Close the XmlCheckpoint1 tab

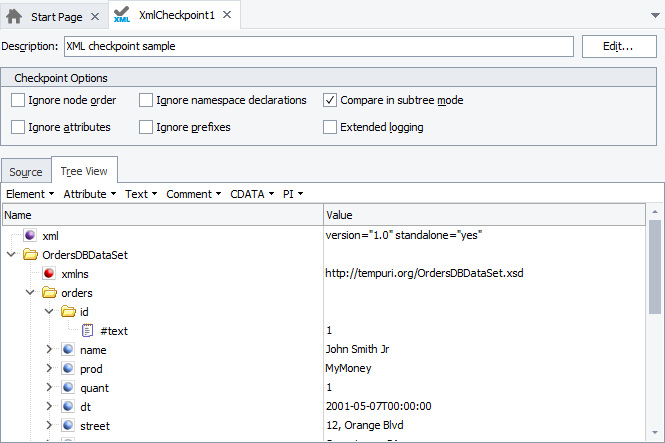(226, 16)
